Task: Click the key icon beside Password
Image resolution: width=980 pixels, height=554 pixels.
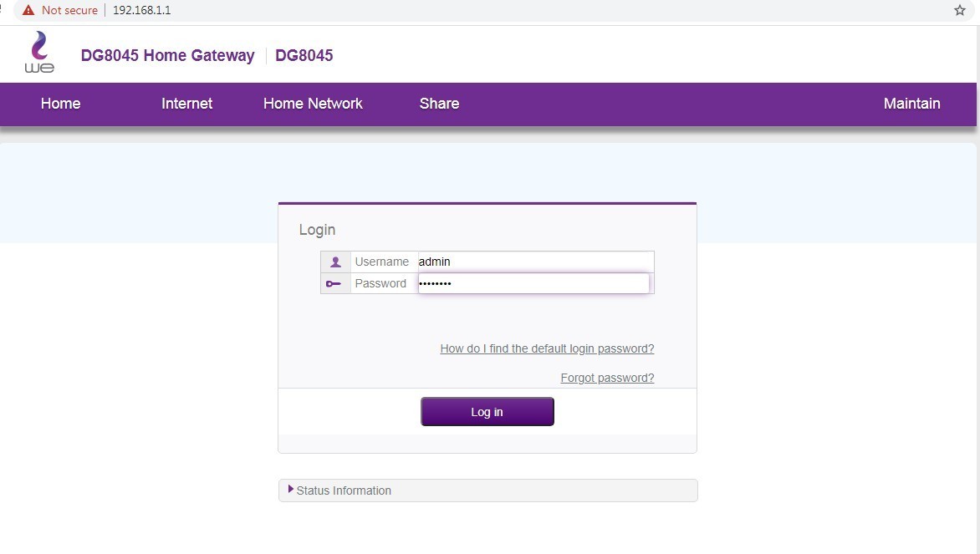Action: (334, 284)
